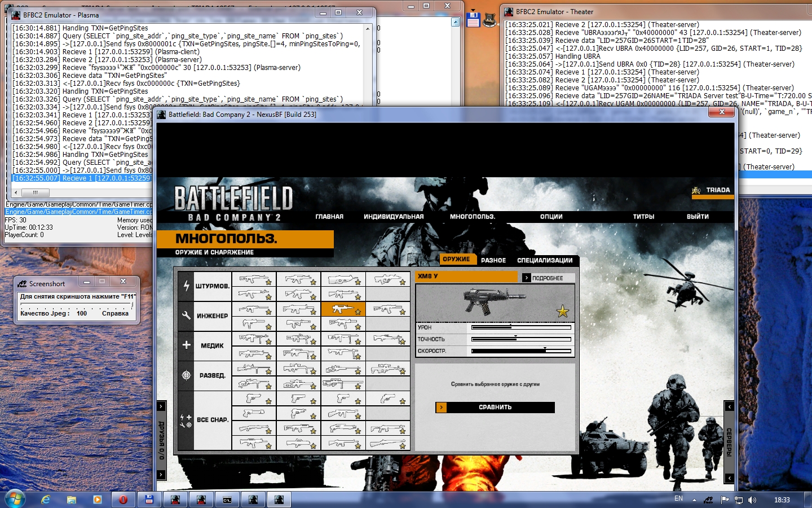This screenshot has height=508, width=812.
Task: Pick fourth weapon in ИНЖЕНЕР top row
Action: (x=388, y=309)
